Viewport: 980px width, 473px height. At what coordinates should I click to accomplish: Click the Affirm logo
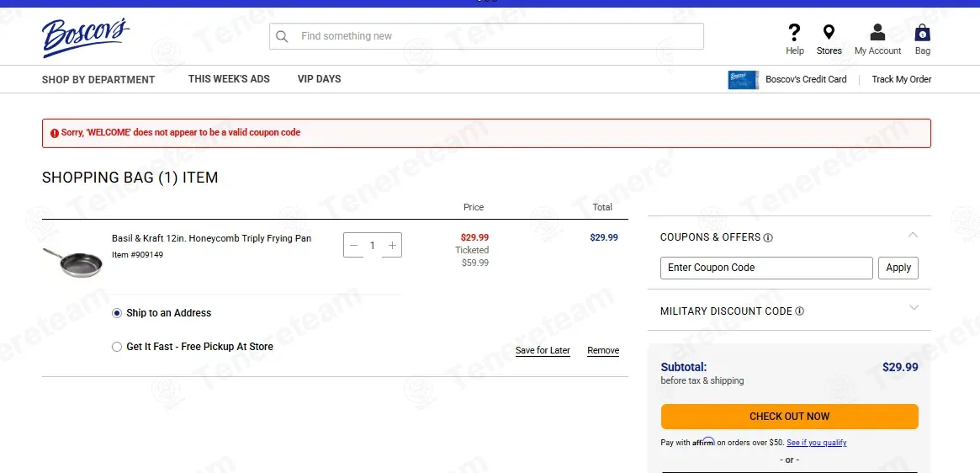[703, 442]
